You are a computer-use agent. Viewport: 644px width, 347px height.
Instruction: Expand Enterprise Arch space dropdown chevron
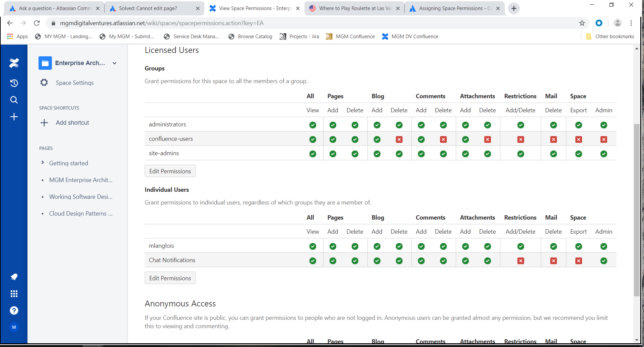[x=115, y=63]
